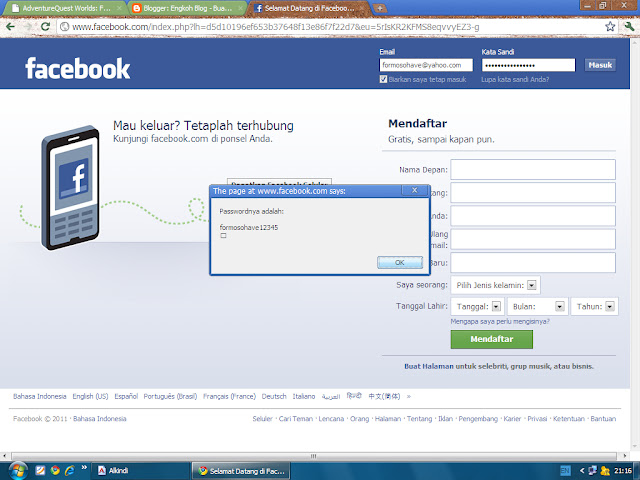The width and height of the screenshot is (640, 480).
Task: Open Alkindi window from taskbar
Action: pyautogui.click(x=140, y=471)
